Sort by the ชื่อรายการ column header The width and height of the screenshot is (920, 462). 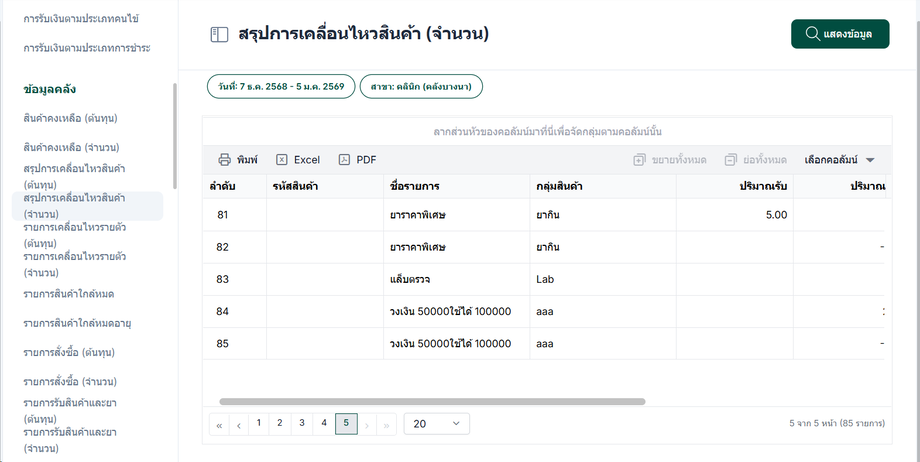click(x=456, y=187)
